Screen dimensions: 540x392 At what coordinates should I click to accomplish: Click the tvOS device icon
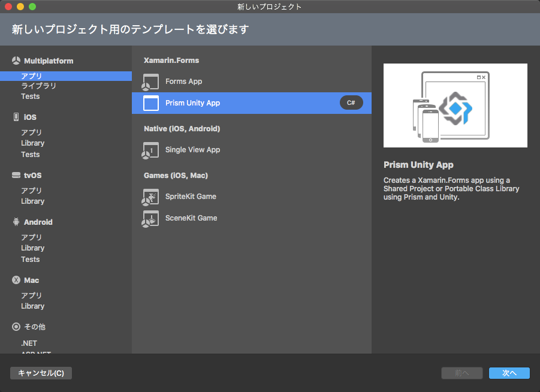pyautogui.click(x=16, y=175)
